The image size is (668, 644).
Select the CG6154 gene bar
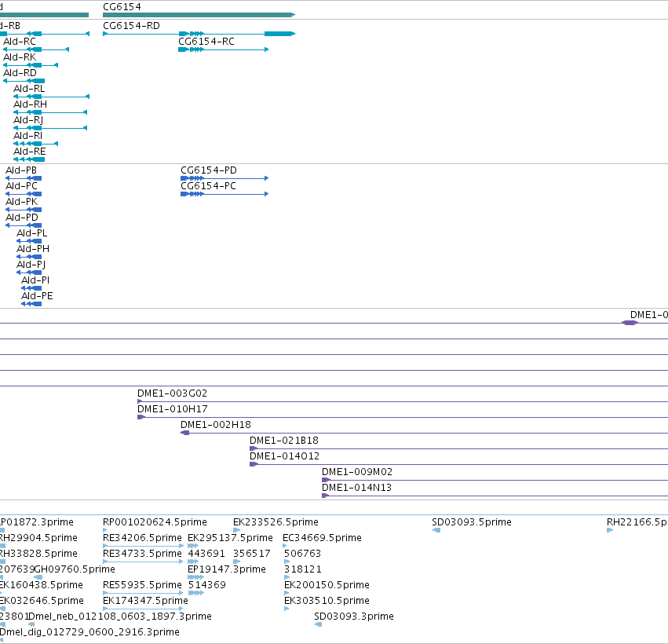[x=199, y=15]
